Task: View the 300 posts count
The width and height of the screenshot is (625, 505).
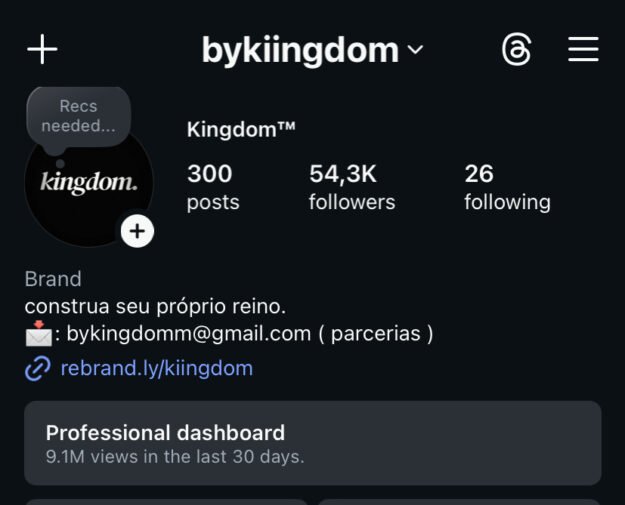Action: (x=212, y=187)
